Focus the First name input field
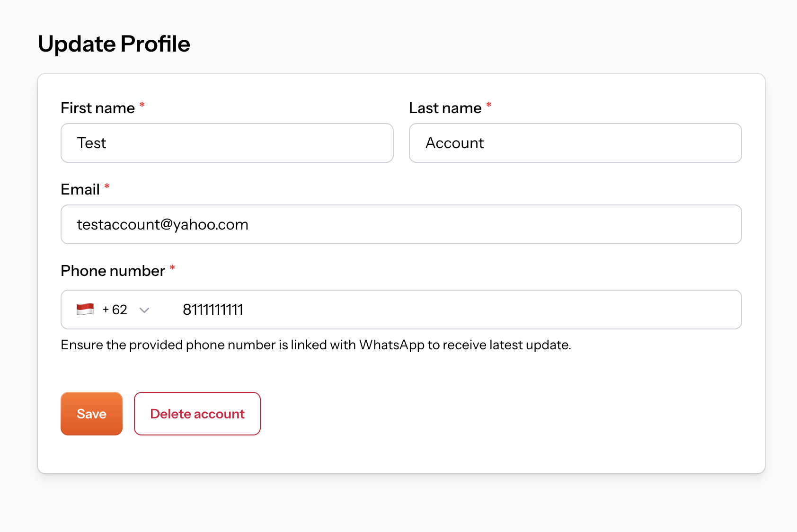 pyautogui.click(x=227, y=143)
